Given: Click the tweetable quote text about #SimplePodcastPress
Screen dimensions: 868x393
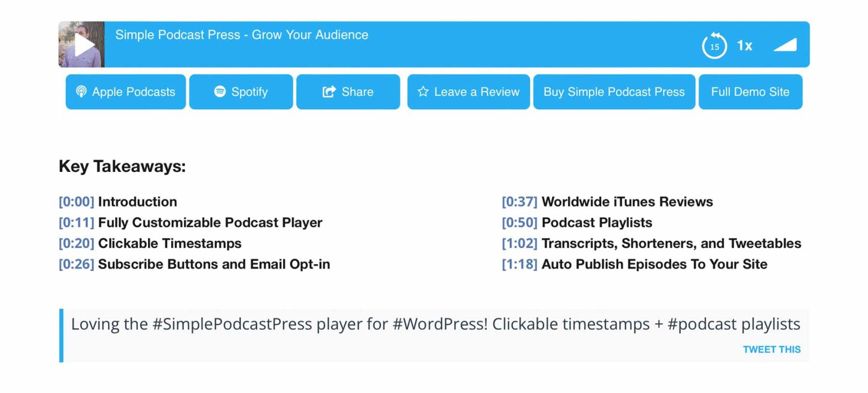Looking at the screenshot, I should [436, 325].
